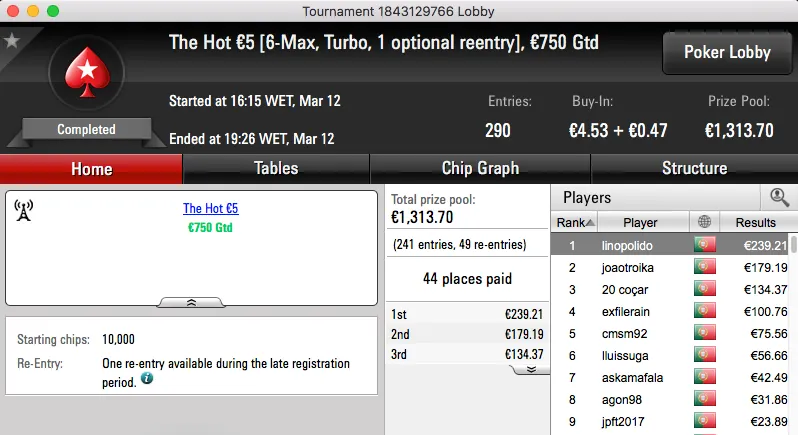
Task: Click the favorite star icon
Action: pyautogui.click(x=12, y=41)
